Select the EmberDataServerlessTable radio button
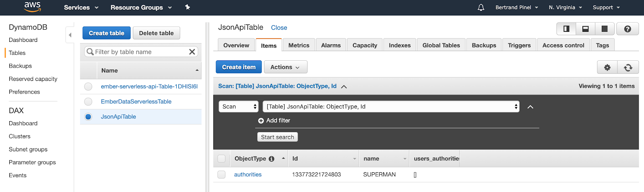Image resolution: width=644 pixels, height=192 pixels. pyautogui.click(x=88, y=102)
